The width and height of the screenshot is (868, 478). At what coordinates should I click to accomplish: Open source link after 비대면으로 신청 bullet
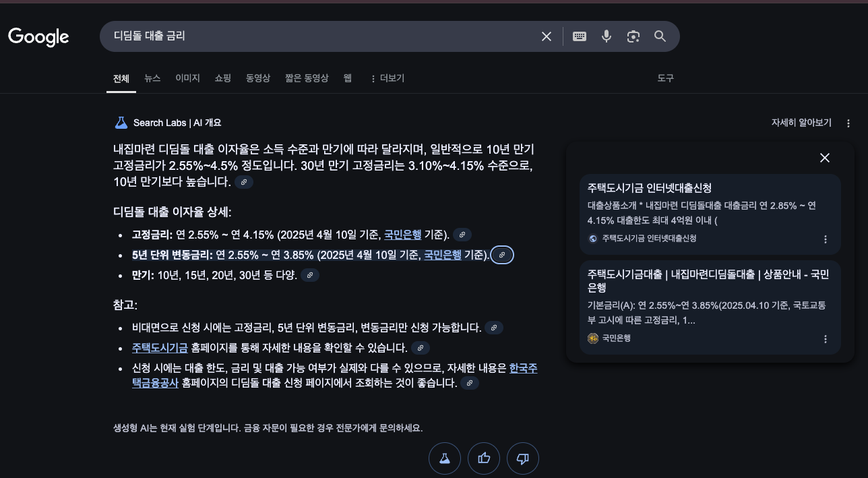(x=494, y=328)
